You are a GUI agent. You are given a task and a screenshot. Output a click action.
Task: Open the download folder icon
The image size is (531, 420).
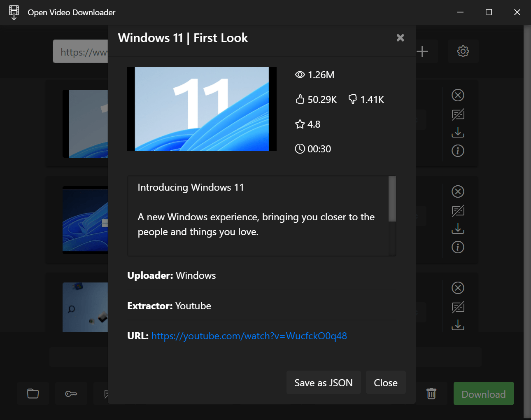pos(33,393)
